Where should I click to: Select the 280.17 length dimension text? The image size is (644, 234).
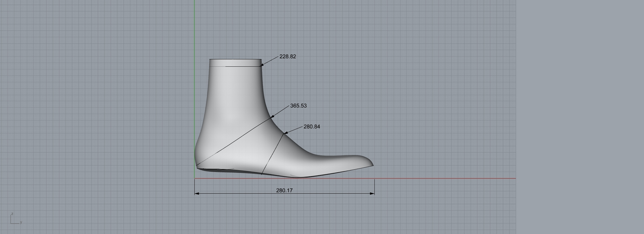click(284, 190)
